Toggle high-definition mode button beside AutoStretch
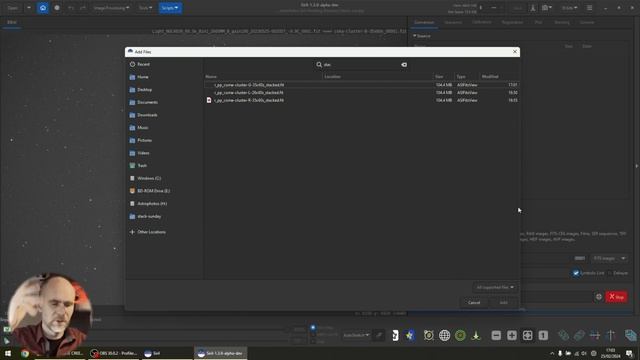640x360 pixels. tap(378, 335)
